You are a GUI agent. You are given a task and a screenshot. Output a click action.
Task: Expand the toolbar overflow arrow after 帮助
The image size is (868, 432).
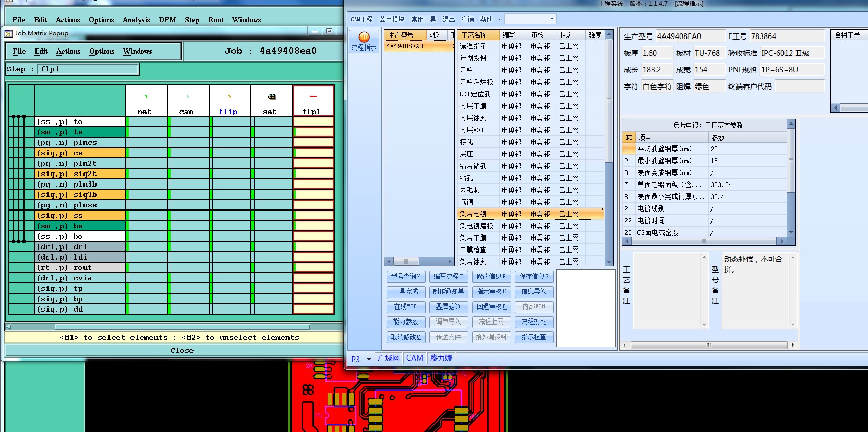click(x=499, y=20)
